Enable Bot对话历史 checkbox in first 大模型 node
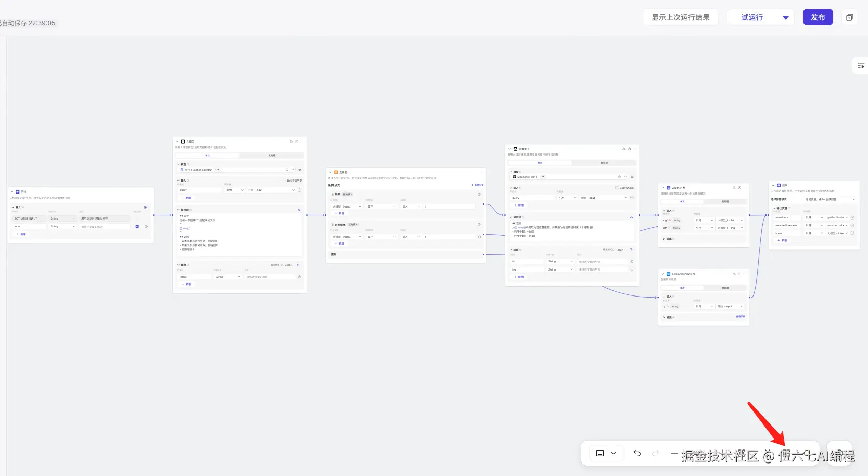 pyautogui.click(x=285, y=181)
